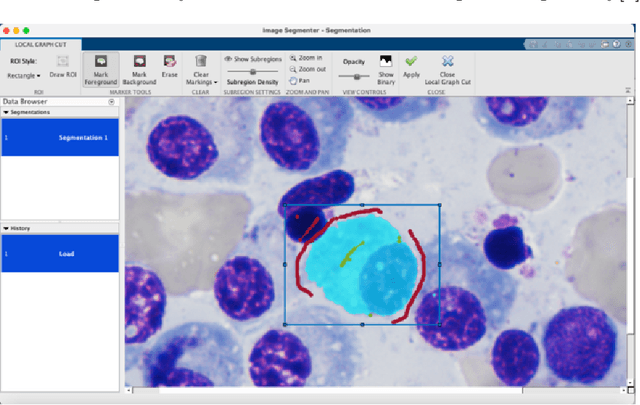Click the Clear Markings trash icon
The height and width of the screenshot is (405, 640).
200,61
